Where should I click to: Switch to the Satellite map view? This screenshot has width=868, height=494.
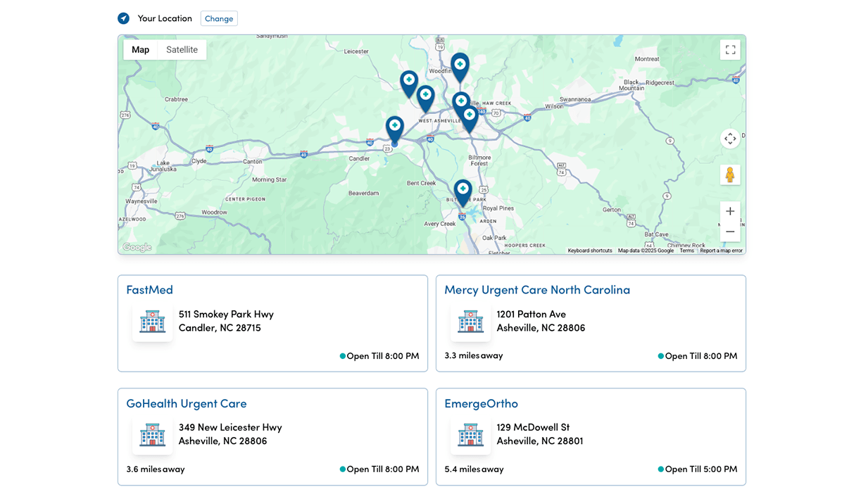(182, 50)
